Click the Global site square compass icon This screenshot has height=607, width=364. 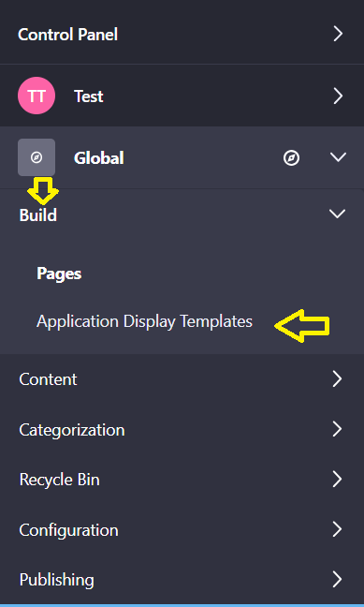[36, 157]
